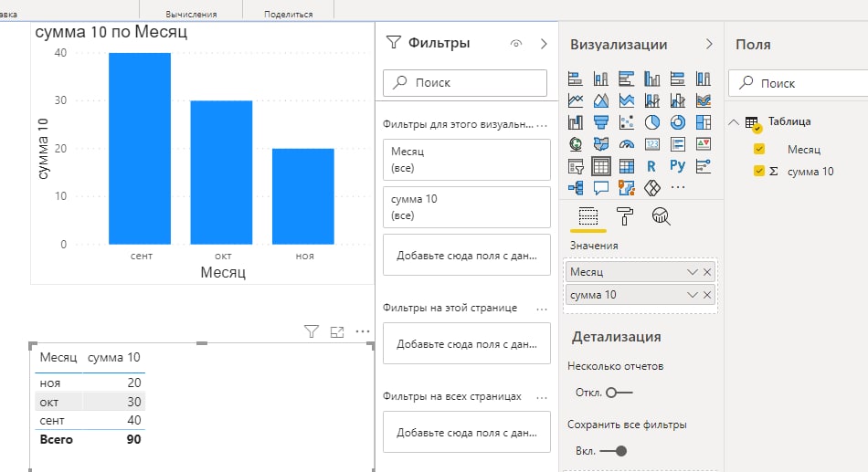The image size is (868, 472).
Task: Open the Месяц value field dropdown
Action: click(692, 272)
